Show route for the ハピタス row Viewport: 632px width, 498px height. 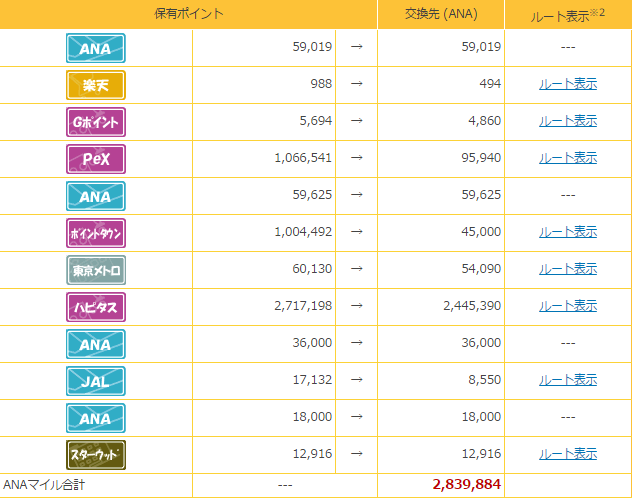tap(568, 306)
